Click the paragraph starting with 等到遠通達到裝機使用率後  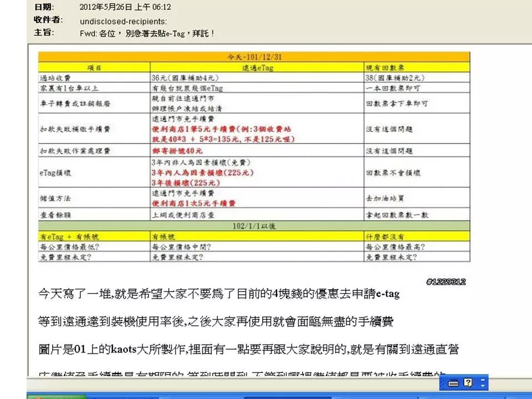[x=216, y=321]
